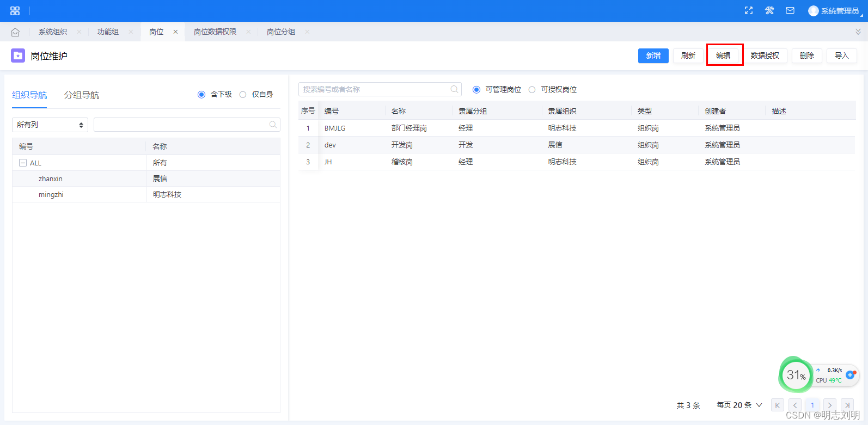Focus the 搜索编号或者名称 search field
The height and width of the screenshot is (425, 868).
pyautogui.click(x=380, y=89)
